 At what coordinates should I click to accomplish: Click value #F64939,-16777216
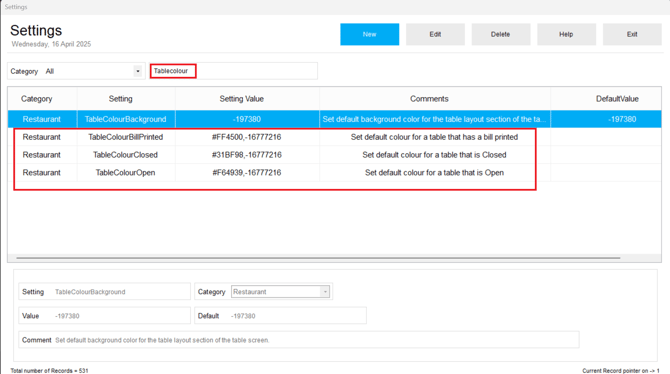pos(247,173)
